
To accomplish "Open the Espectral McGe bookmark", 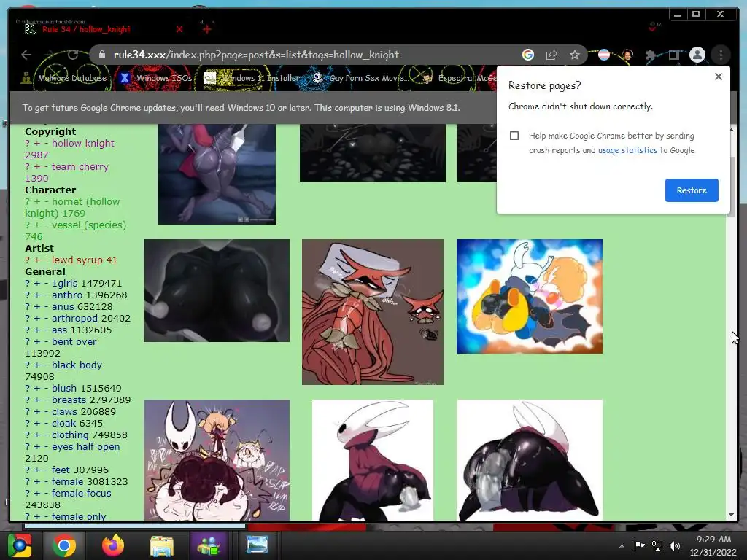I will tap(459, 78).
